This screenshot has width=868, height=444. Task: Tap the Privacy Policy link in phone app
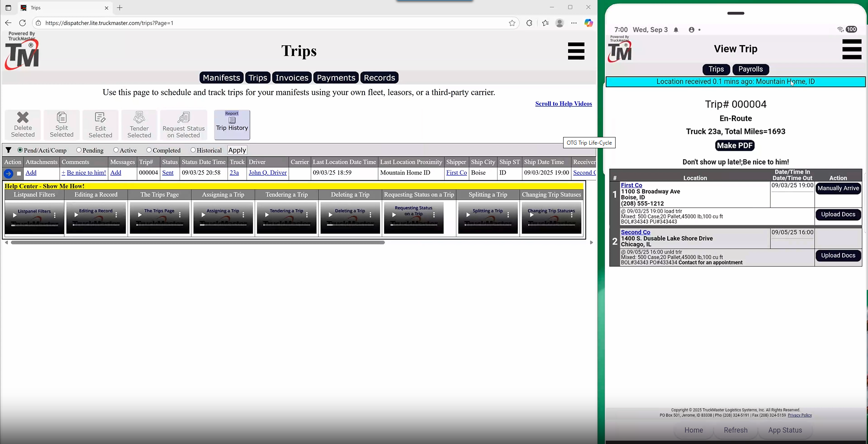pos(800,415)
